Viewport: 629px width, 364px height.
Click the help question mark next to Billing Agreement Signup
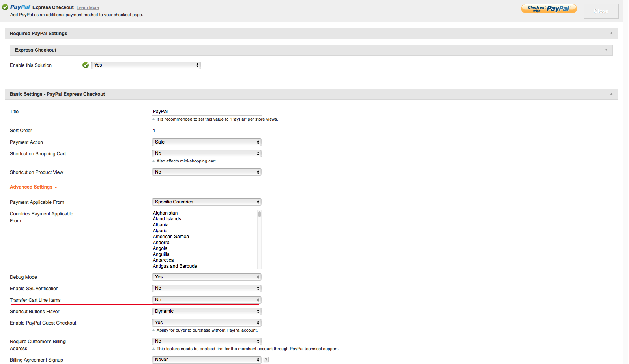click(266, 360)
